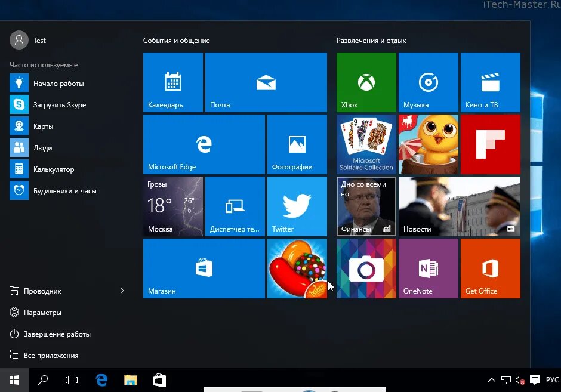Viewport: 561px width, 392px height.
Task: Open the Почта (Mail) tile
Action: (266, 82)
